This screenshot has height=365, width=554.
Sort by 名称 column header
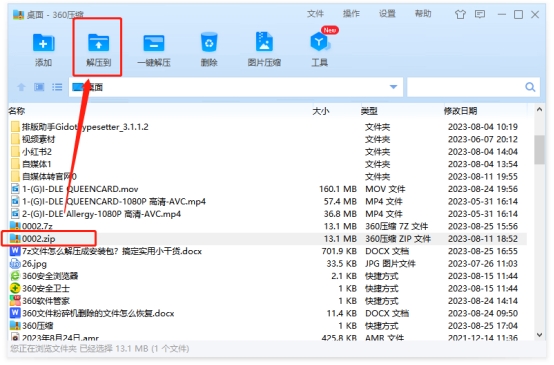(17, 111)
